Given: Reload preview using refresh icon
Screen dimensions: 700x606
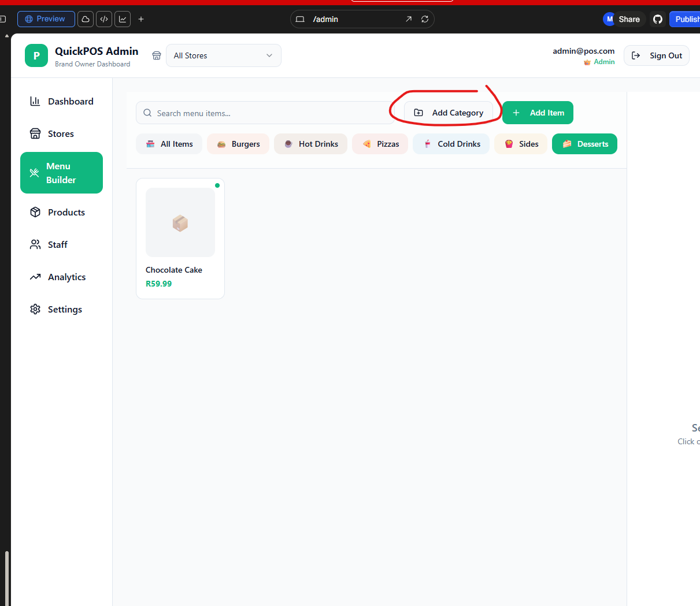Looking at the screenshot, I should click(425, 19).
